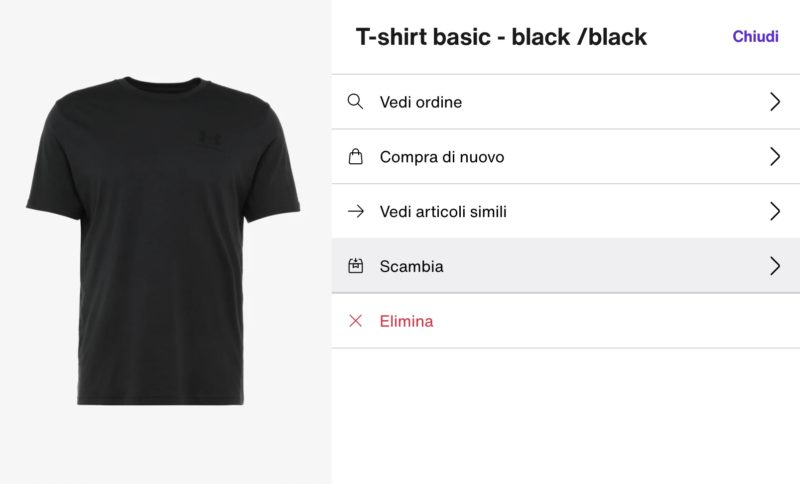
Task: Expand the highlighted Scambia row chevron
Action: point(774,267)
